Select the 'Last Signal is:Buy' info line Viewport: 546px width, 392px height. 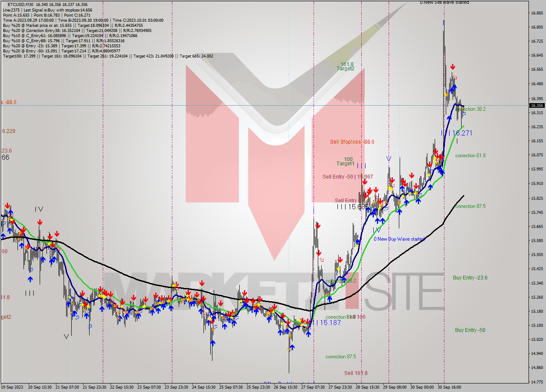47,10
